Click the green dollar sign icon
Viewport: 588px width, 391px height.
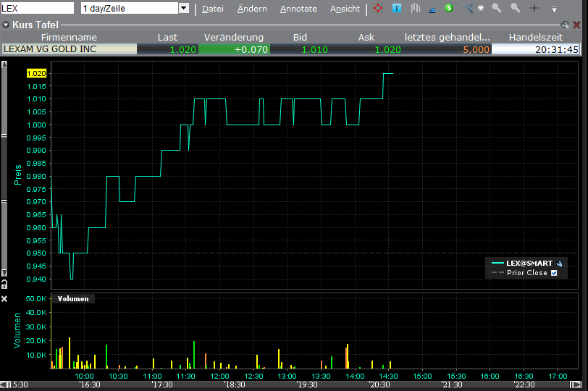[449, 9]
